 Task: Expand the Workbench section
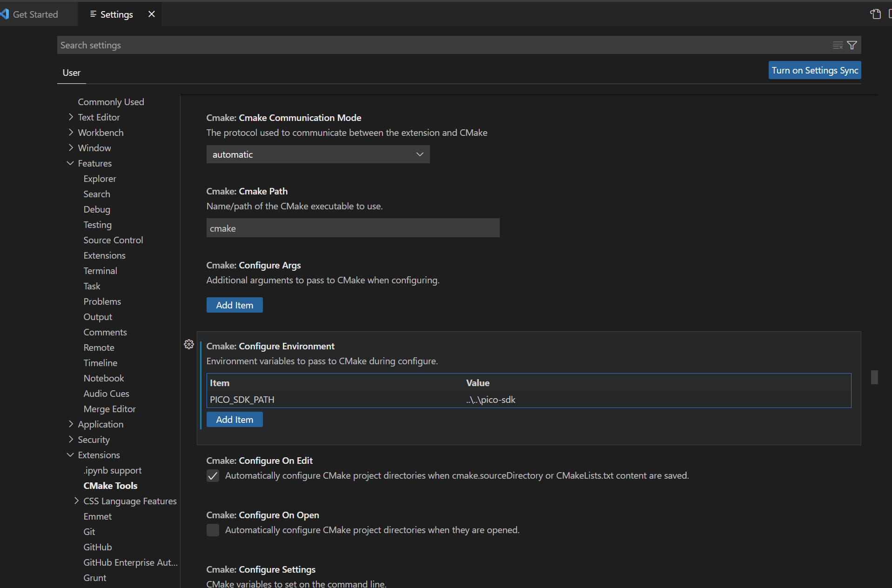click(71, 132)
